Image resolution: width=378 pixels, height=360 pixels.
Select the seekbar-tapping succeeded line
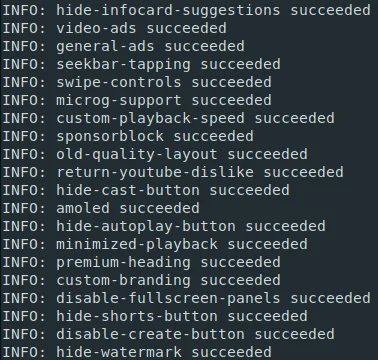tap(141, 64)
